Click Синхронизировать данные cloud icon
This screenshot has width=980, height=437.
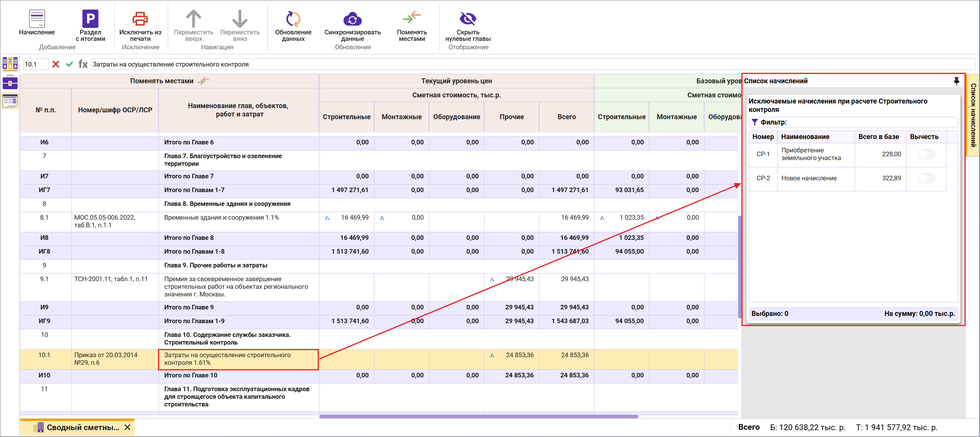coord(352,19)
